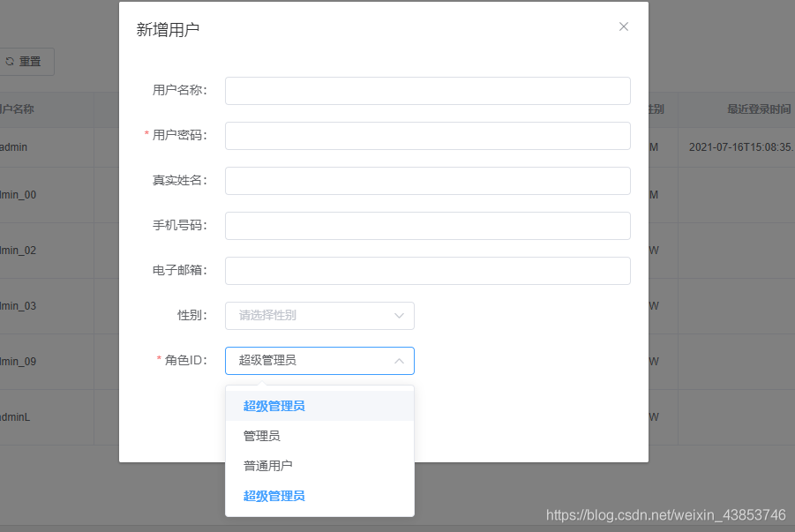This screenshot has height=532, width=795.
Task: Select 普通用户 as the role
Action: click(x=268, y=465)
